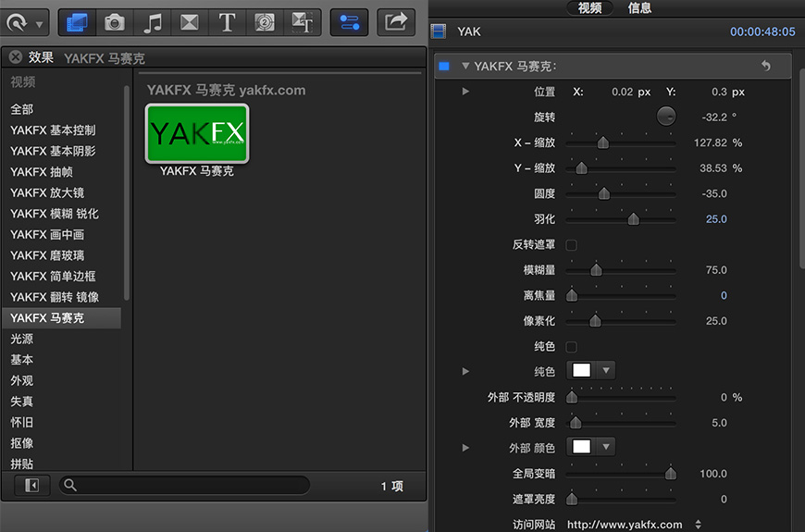Screen dimensions: 805x532
Task: Open the Effects browser icon
Action: 77,22
